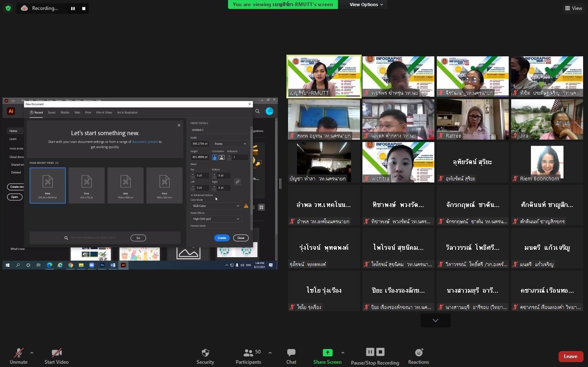Open the Participants panel

click(248, 356)
